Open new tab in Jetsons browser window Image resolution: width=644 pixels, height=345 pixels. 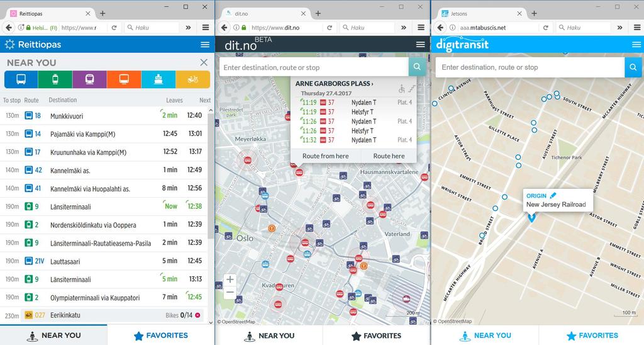pyautogui.click(x=534, y=14)
